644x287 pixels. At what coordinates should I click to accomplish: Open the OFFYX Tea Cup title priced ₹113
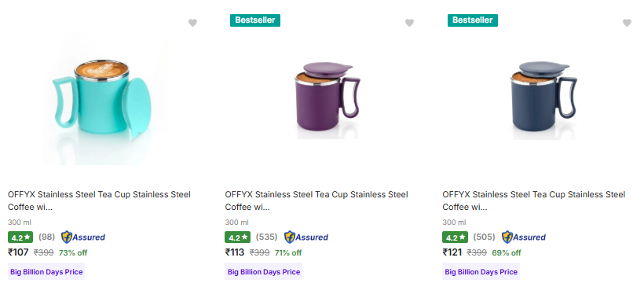point(317,201)
